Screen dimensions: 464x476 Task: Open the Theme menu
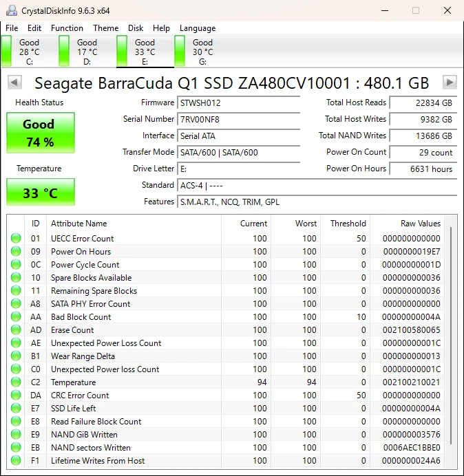pos(106,28)
